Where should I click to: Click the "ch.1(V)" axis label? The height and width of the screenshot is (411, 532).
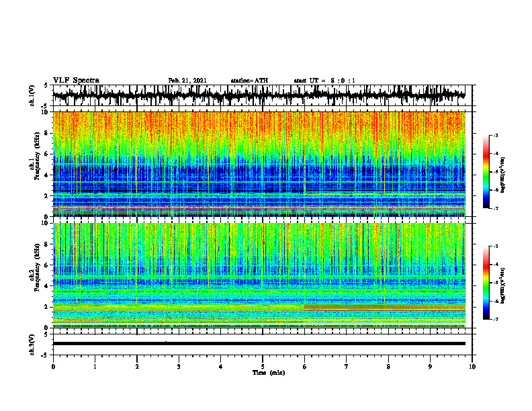tap(32, 95)
